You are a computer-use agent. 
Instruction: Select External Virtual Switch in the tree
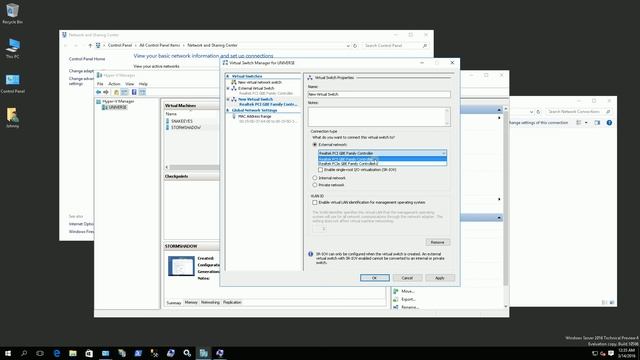(x=256, y=88)
